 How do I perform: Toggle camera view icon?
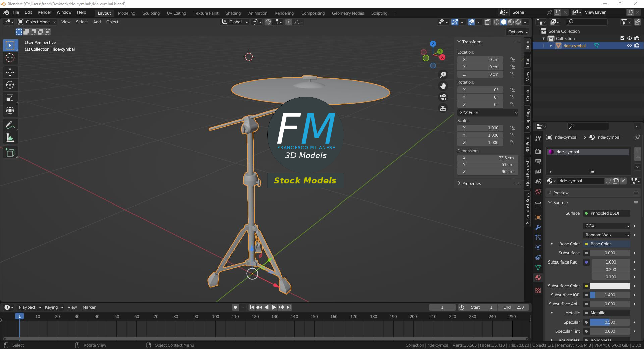(443, 97)
